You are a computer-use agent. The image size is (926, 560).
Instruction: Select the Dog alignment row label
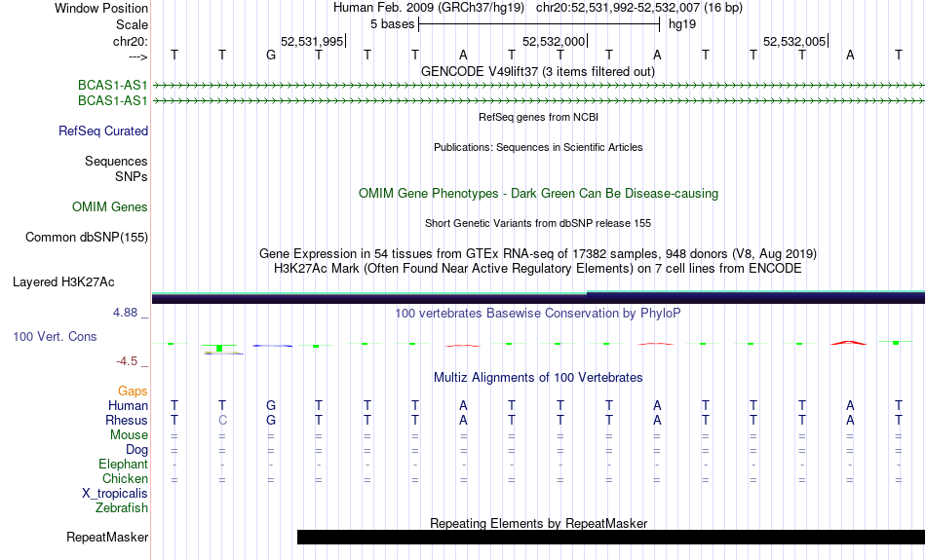click(x=136, y=450)
